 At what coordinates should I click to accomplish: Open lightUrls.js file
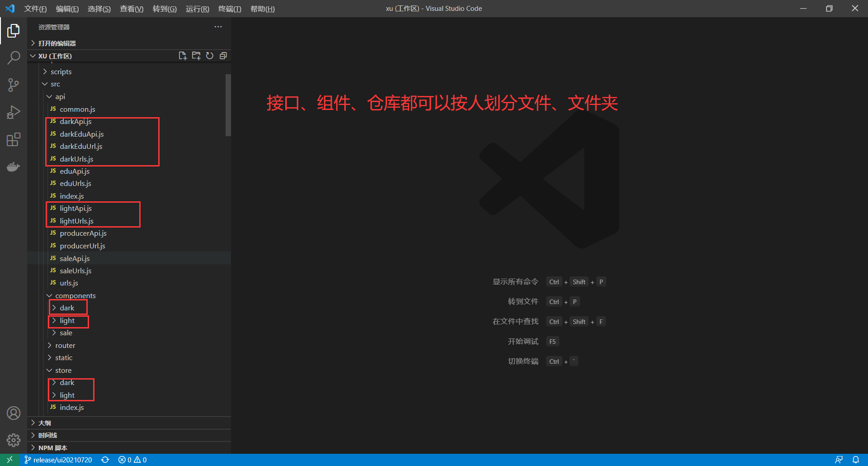point(129,221)
